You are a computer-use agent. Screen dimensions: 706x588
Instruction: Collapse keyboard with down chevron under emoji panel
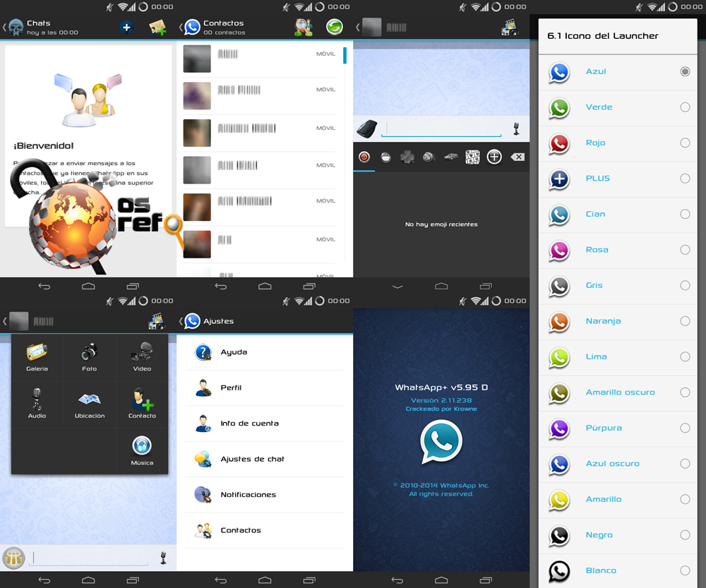[397, 287]
